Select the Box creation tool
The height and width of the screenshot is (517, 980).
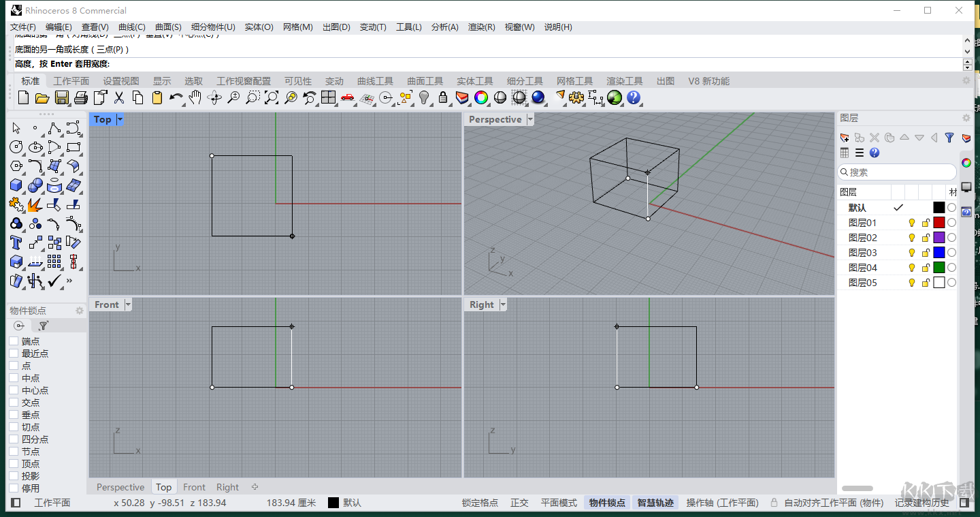(x=15, y=185)
